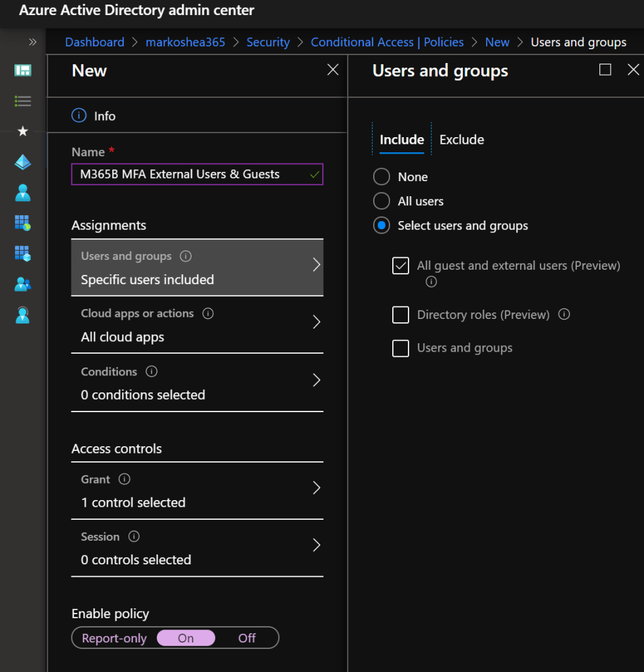Screen dimensions: 644x672
Task: Open Favorites star in sidebar
Action: tap(23, 132)
